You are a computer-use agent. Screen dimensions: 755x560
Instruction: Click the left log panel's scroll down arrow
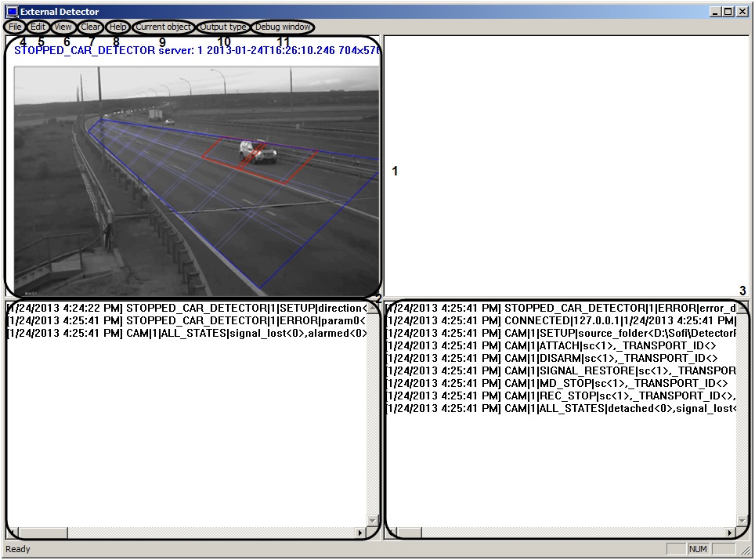372,520
